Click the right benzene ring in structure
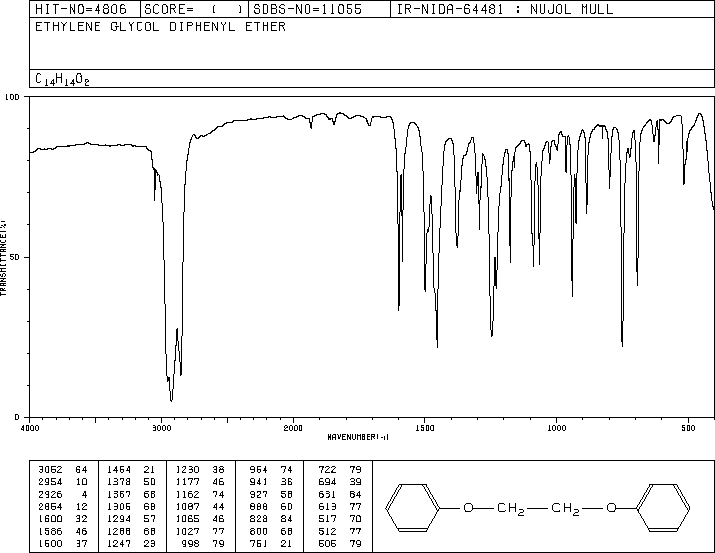The image size is (715, 553). pyautogui.click(x=663, y=508)
